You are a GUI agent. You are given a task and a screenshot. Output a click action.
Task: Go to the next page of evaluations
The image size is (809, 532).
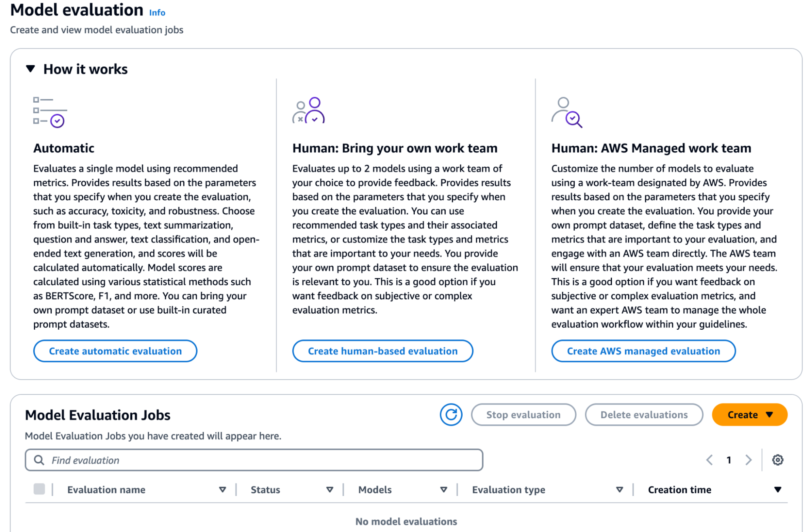tap(748, 460)
